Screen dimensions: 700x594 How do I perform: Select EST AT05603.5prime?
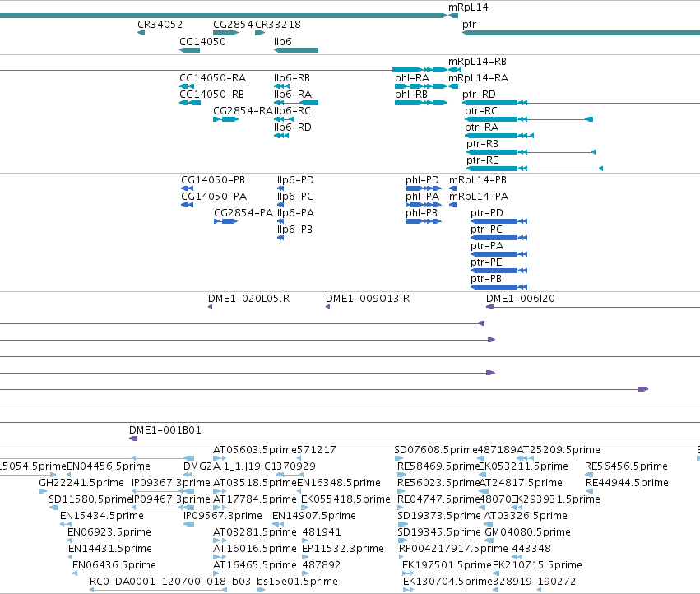(220, 458)
